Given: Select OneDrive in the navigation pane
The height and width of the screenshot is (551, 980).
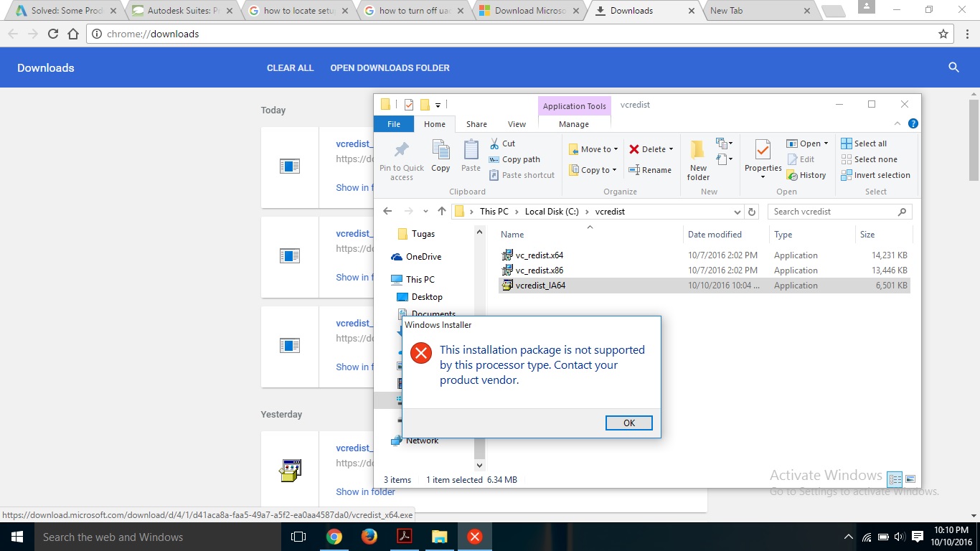Looking at the screenshot, I should [x=416, y=257].
